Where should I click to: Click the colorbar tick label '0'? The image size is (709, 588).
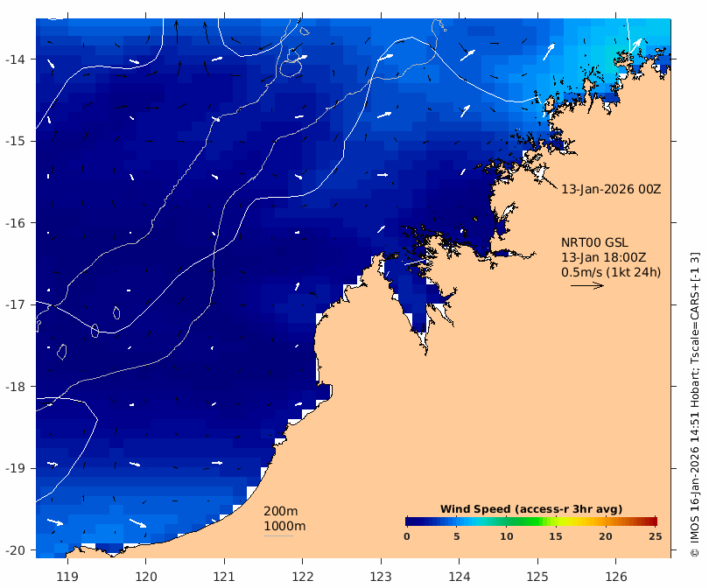click(407, 536)
